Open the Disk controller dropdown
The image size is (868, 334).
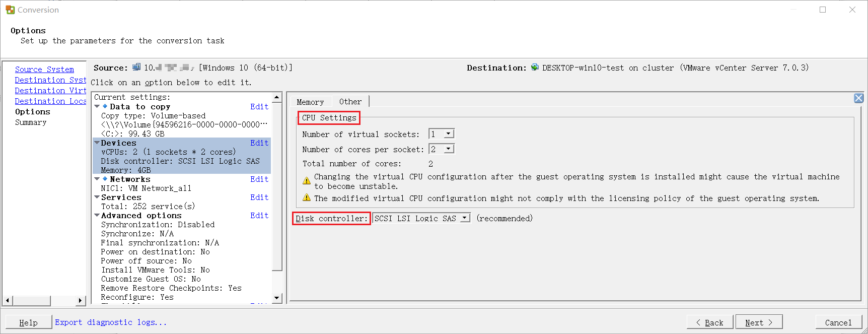click(465, 218)
